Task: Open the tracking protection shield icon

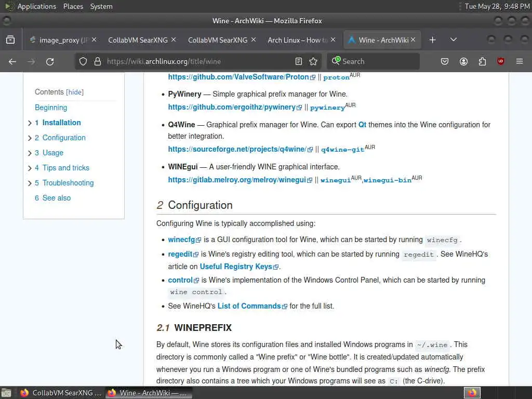Action: (x=83, y=61)
